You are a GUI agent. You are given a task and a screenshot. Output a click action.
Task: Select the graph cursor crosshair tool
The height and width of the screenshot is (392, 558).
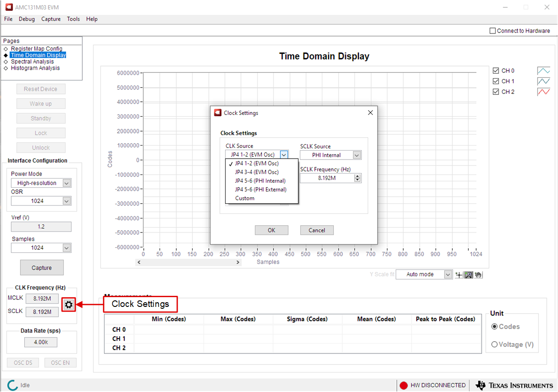tap(459, 275)
